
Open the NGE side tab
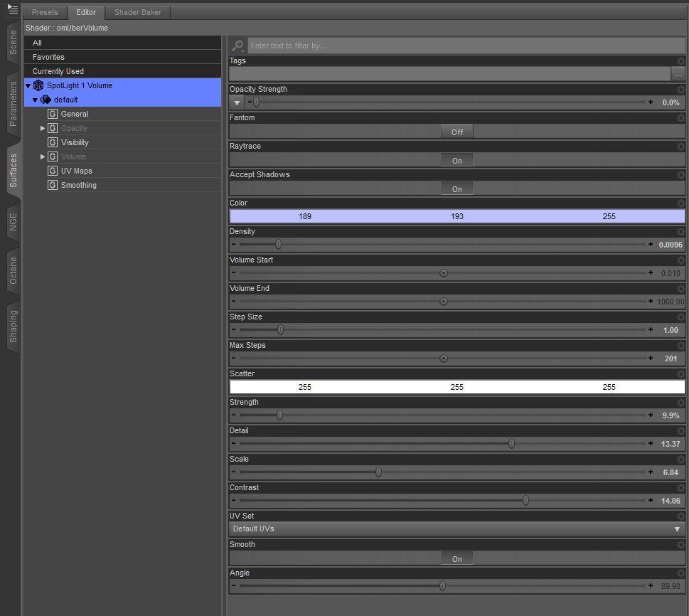(14, 222)
